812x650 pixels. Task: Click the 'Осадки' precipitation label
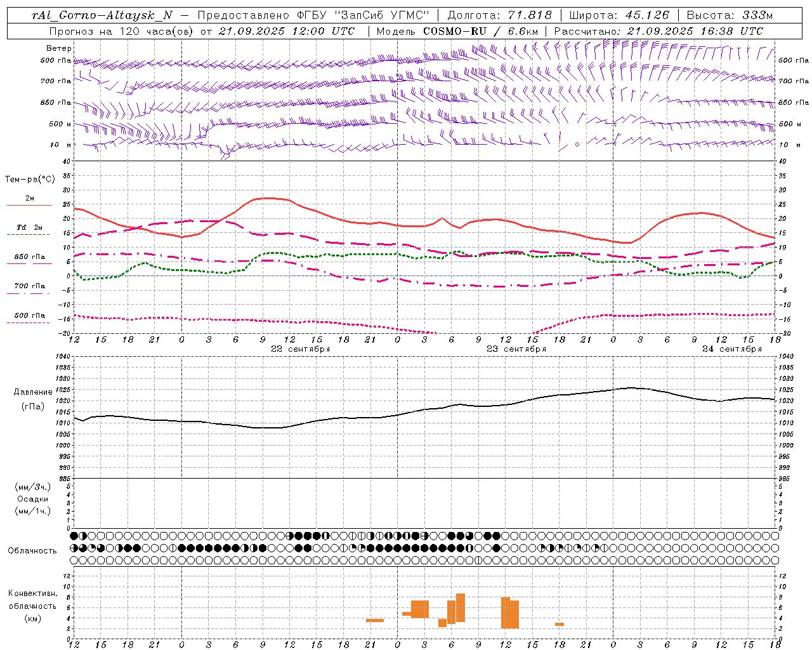[x=33, y=499]
